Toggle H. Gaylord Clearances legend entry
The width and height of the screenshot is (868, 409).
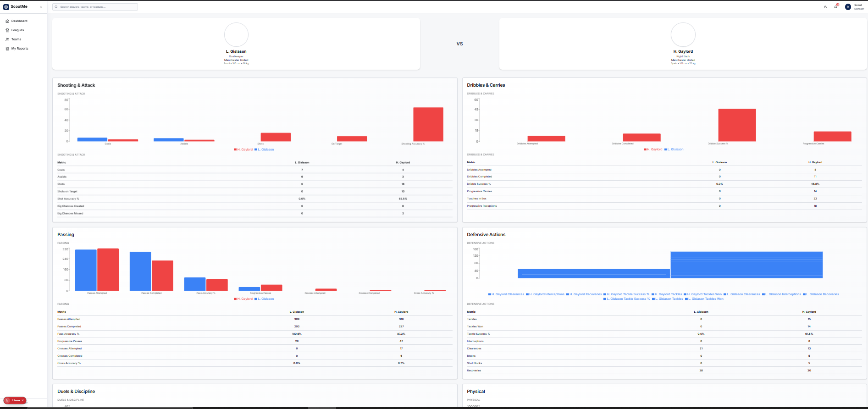click(506, 294)
